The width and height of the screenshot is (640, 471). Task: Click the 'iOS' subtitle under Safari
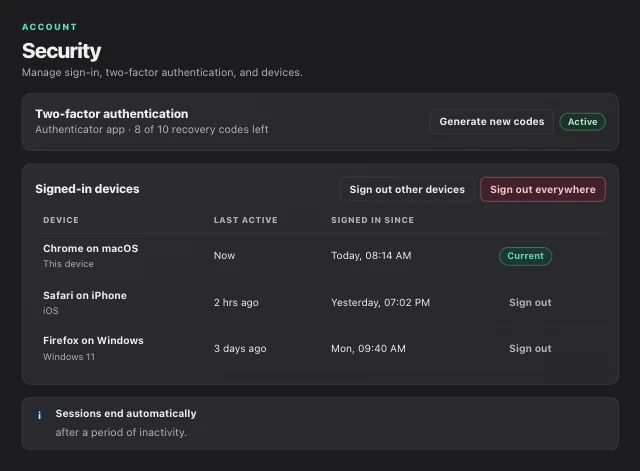(51, 311)
